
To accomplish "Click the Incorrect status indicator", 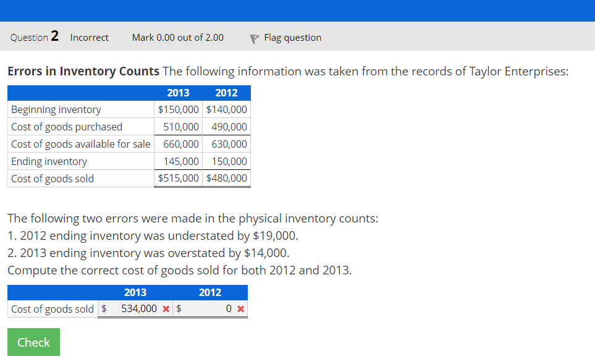I will click(89, 38).
